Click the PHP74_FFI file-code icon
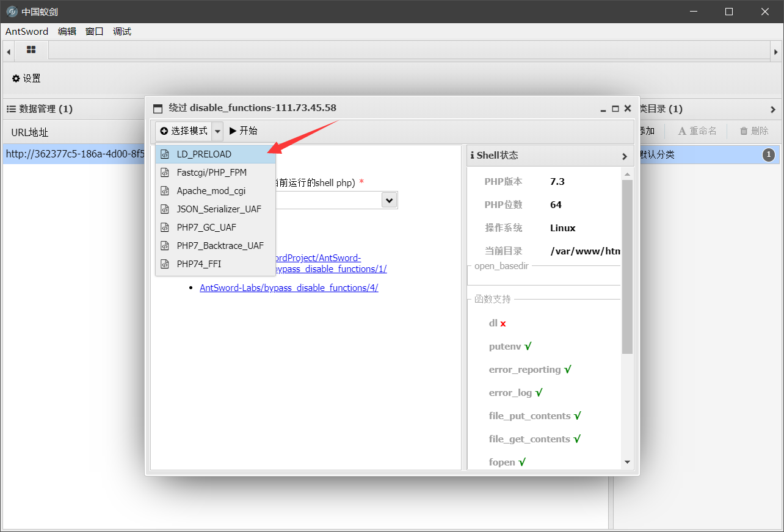This screenshot has height=532, width=784. point(164,264)
